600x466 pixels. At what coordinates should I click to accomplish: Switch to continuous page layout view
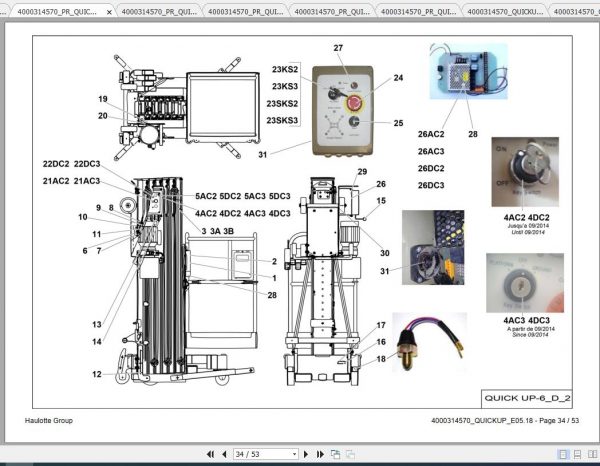(577, 454)
